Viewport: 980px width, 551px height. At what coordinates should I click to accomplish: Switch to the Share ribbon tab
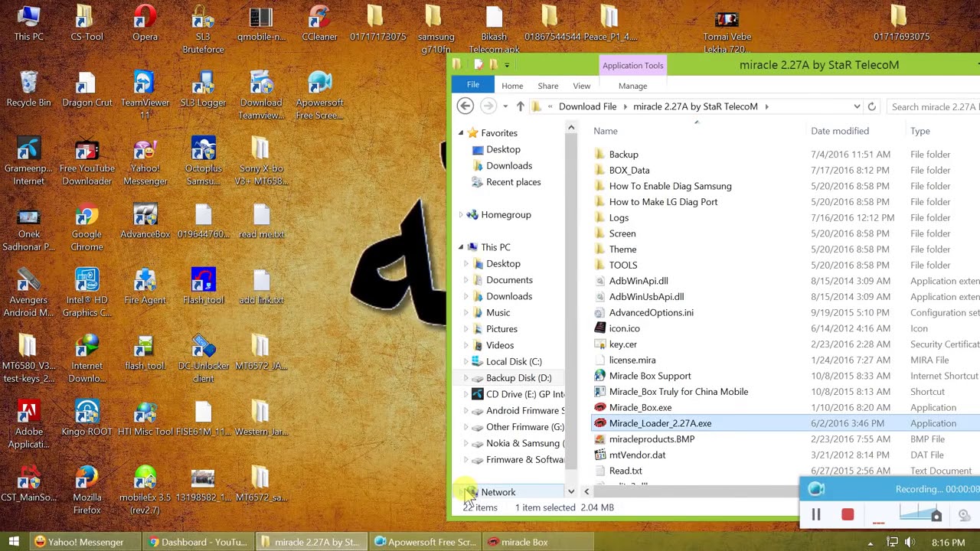click(547, 86)
